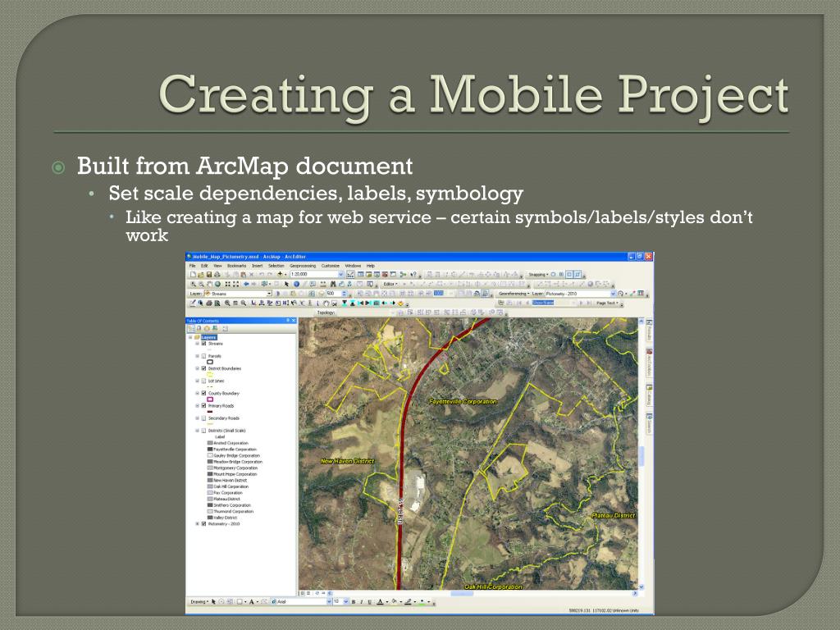This screenshot has width=840, height=630.
Task: Click the Editor toolbar button
Action: pos(390,284)
